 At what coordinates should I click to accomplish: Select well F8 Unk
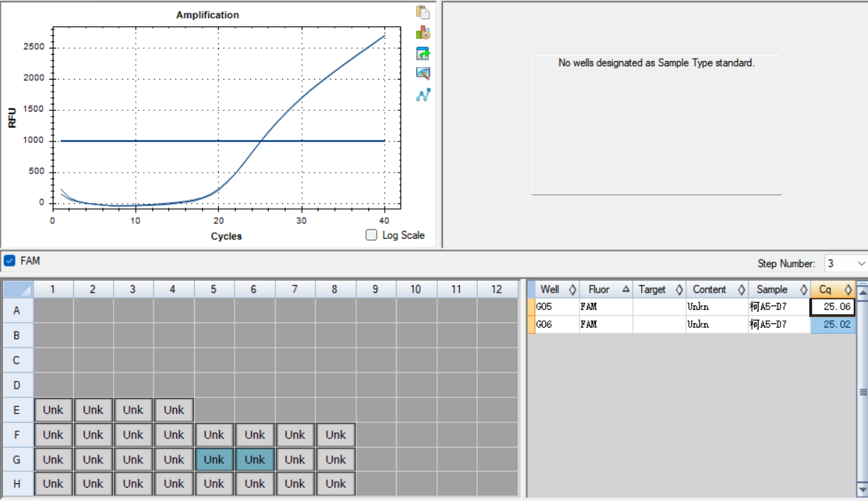pos(336,435)
